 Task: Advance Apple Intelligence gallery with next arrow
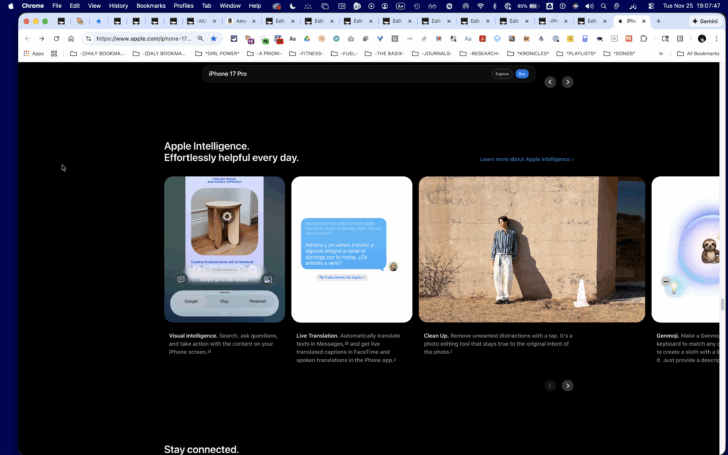(567, 386)
